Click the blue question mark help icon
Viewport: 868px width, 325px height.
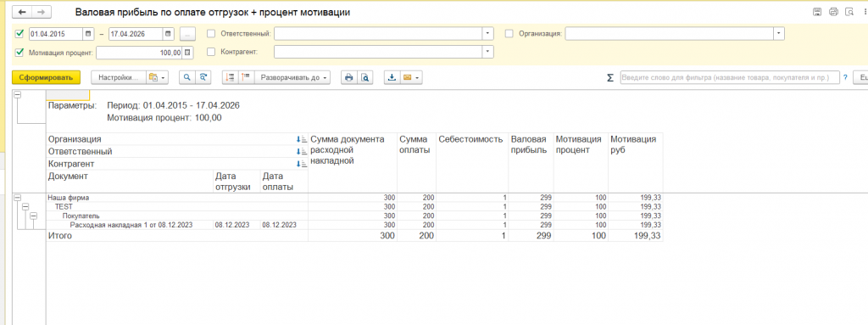(845, 78)
